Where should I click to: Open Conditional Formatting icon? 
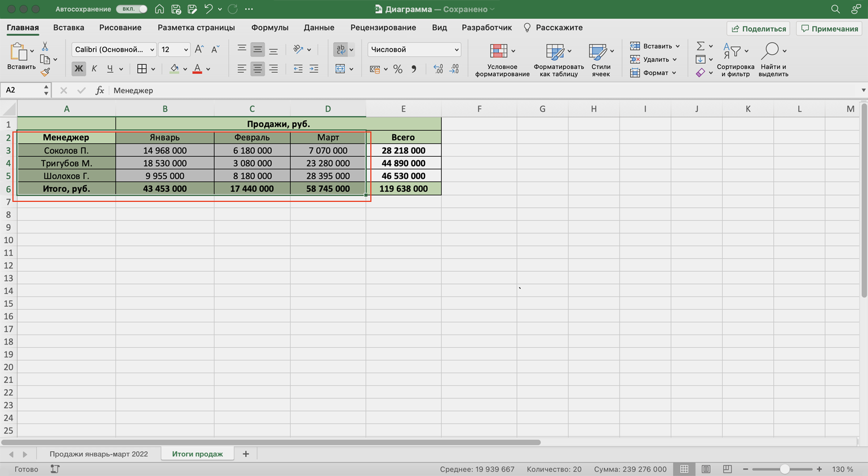(499, 51)
